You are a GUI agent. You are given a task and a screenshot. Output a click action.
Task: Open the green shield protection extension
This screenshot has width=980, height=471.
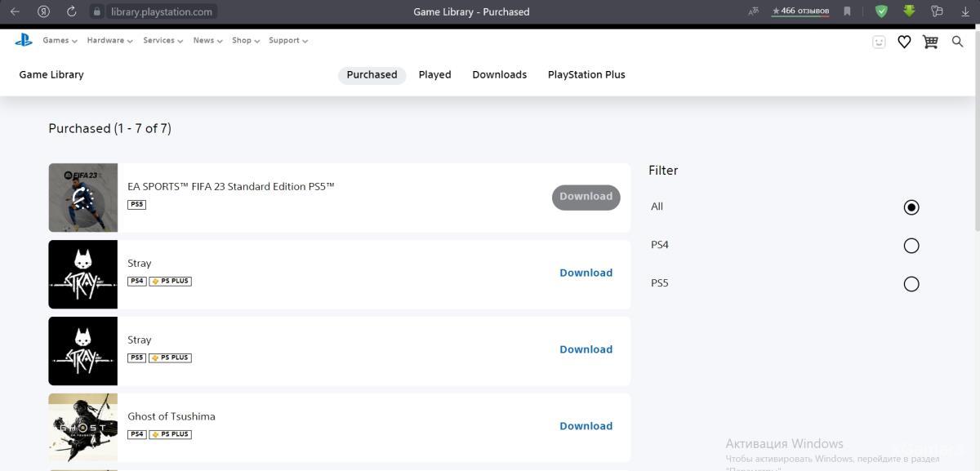tap(881, 11)
